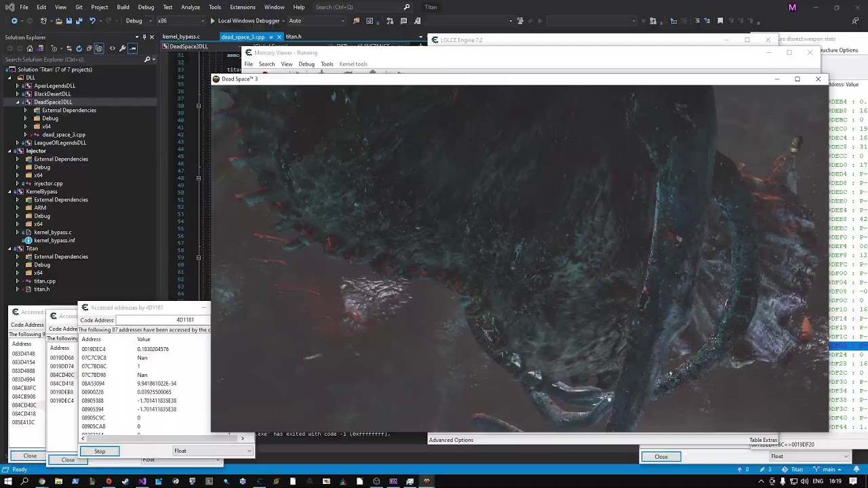This screenshot has width=868, height=488.
Task: Open Kernel tools menu in Memory Viewer
Action: coord(353,64)
